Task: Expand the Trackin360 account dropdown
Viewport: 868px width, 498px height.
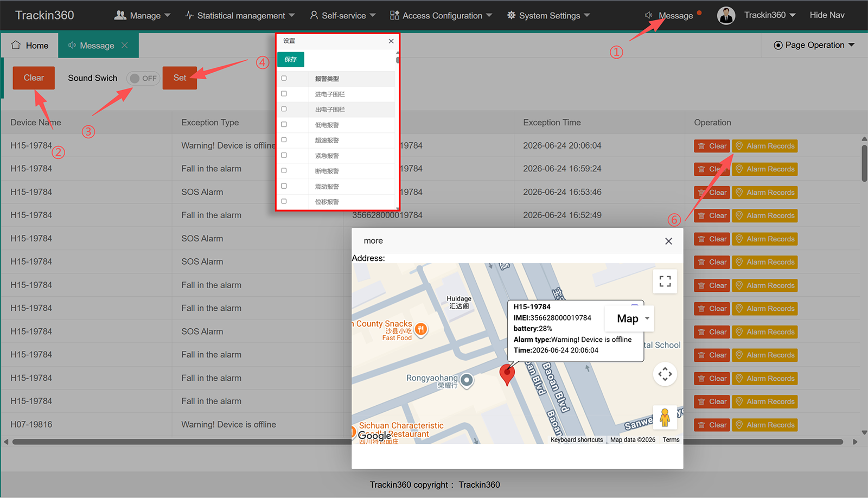Action: click(x=769, y=15)
